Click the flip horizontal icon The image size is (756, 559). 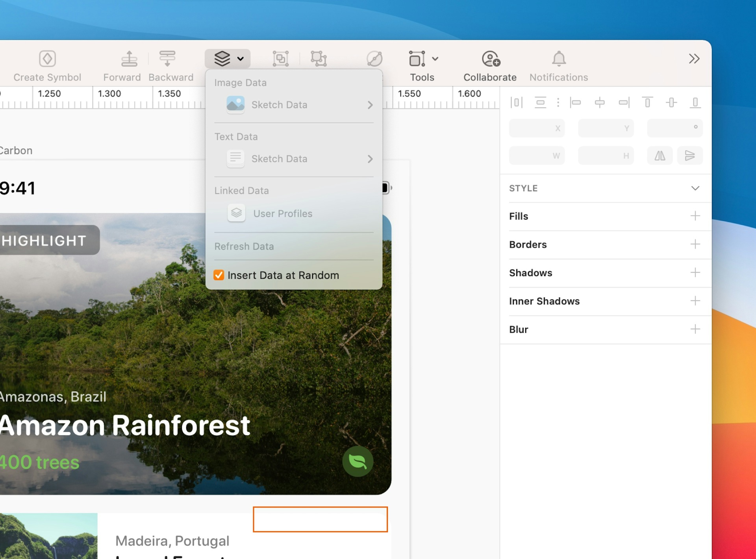click(x=660, y=155)
